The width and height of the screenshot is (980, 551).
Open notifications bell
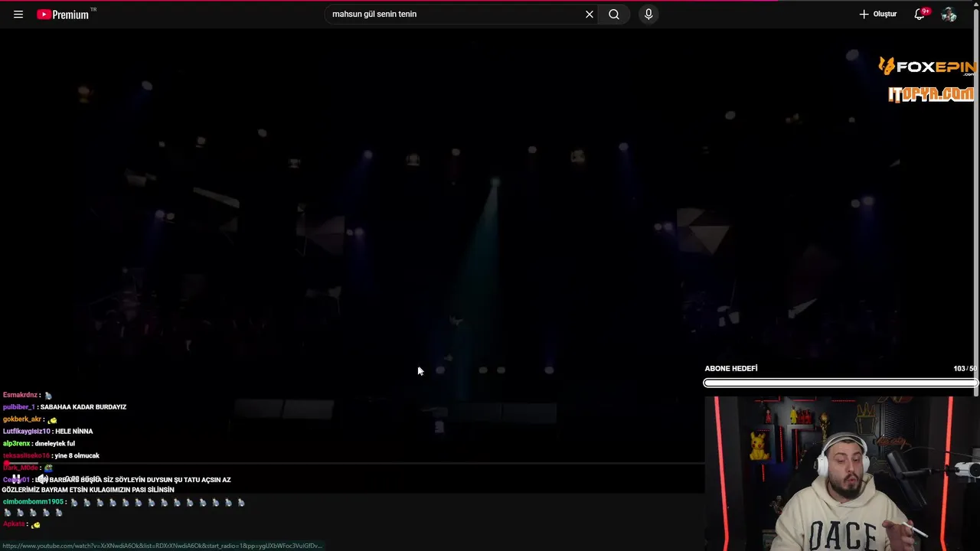click(x=920, y=15)
